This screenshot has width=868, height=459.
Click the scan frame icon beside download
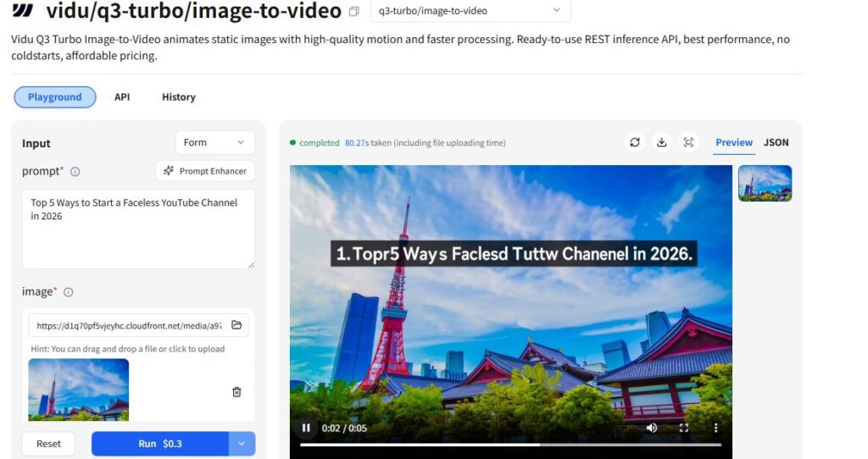688,142
